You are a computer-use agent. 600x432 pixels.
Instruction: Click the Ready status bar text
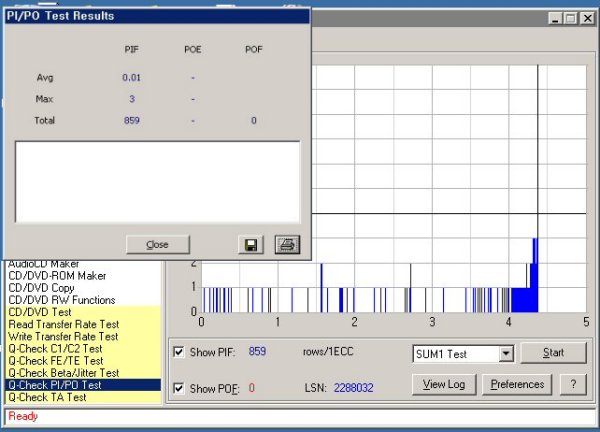23,416
